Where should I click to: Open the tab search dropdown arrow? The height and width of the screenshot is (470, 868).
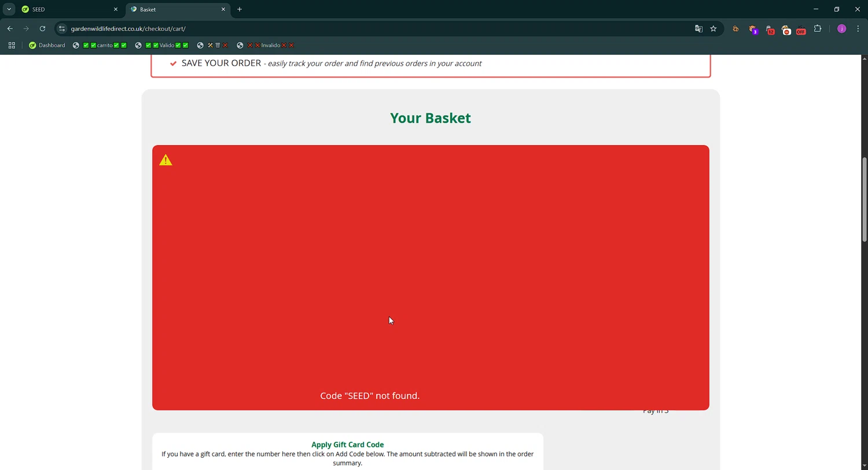click(x=9, y=9)
